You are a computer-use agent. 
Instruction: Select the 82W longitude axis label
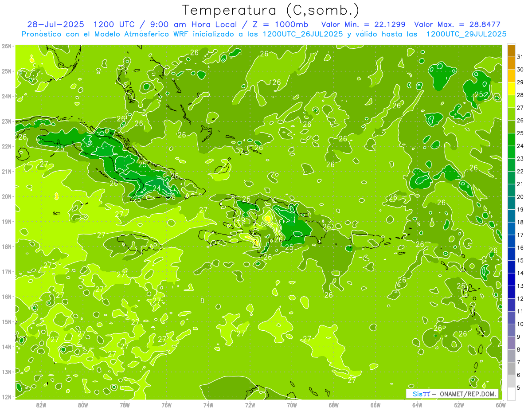41,405
